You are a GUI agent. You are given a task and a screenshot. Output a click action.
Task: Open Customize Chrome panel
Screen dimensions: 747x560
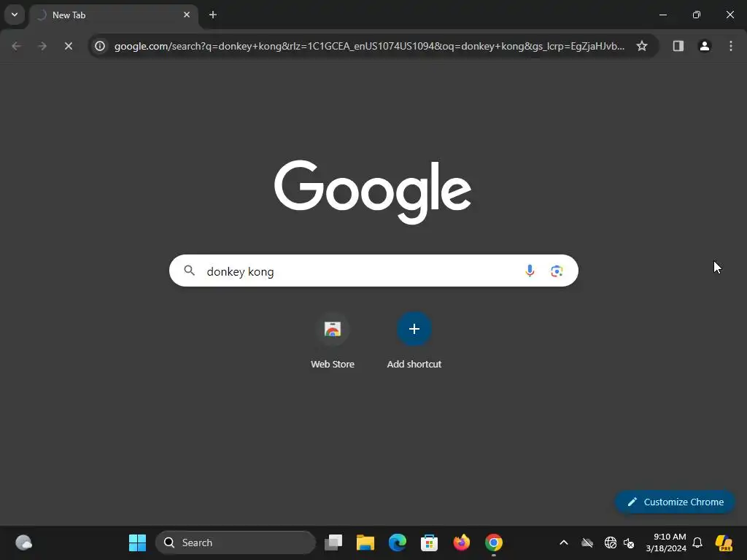[x=675, y=502]
